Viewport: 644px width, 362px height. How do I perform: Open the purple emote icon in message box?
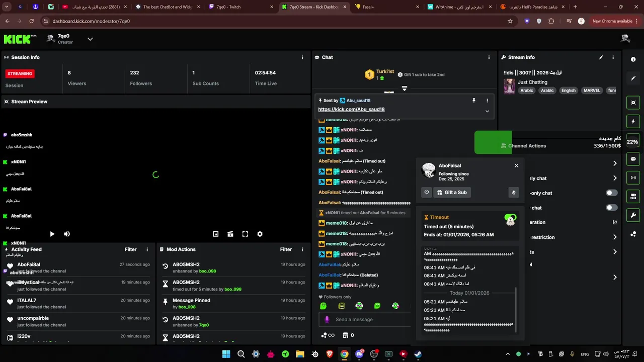coord(327,319)
